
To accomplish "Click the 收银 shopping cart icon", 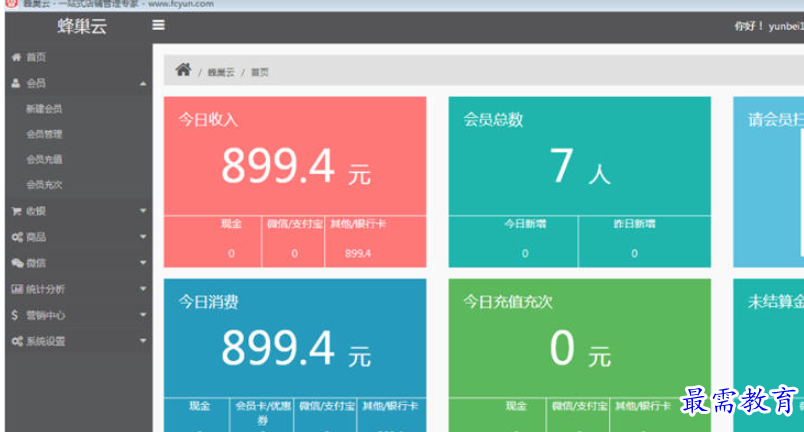I will [x=16, y=211].
